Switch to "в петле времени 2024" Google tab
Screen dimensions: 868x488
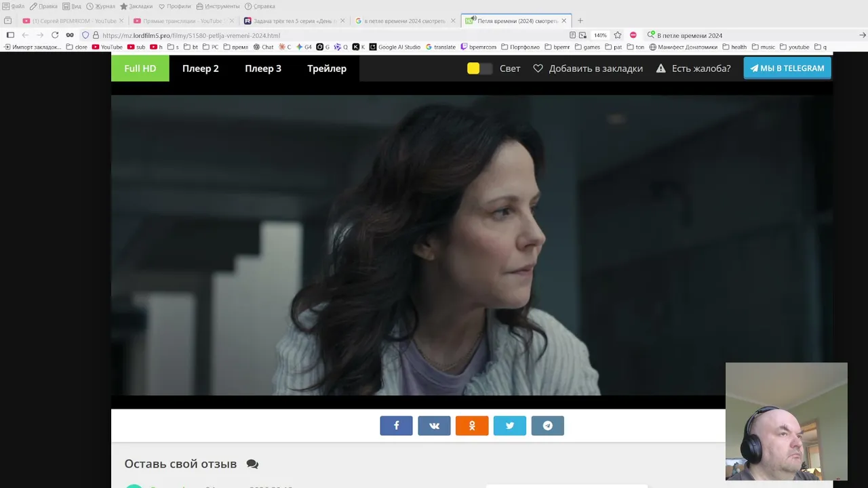[405, 21]
